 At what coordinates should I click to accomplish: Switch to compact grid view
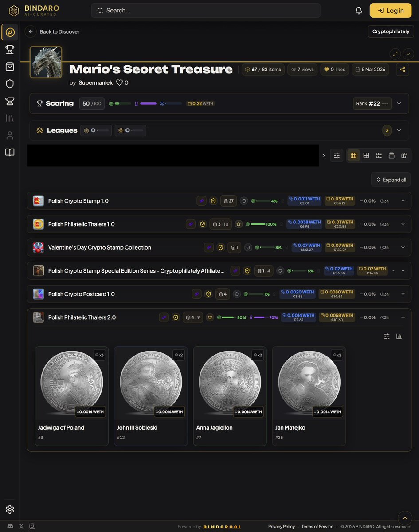pyautogui.click(x=353, y=155)
